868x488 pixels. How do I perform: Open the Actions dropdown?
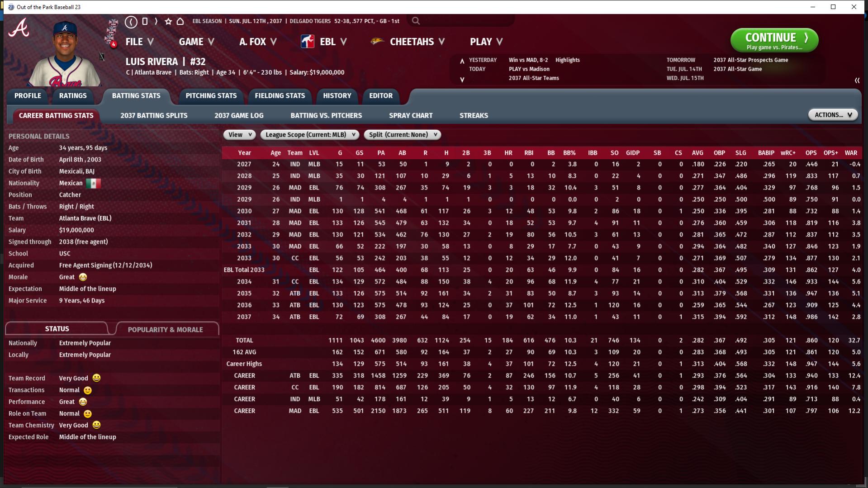click(x=833, y=115)
